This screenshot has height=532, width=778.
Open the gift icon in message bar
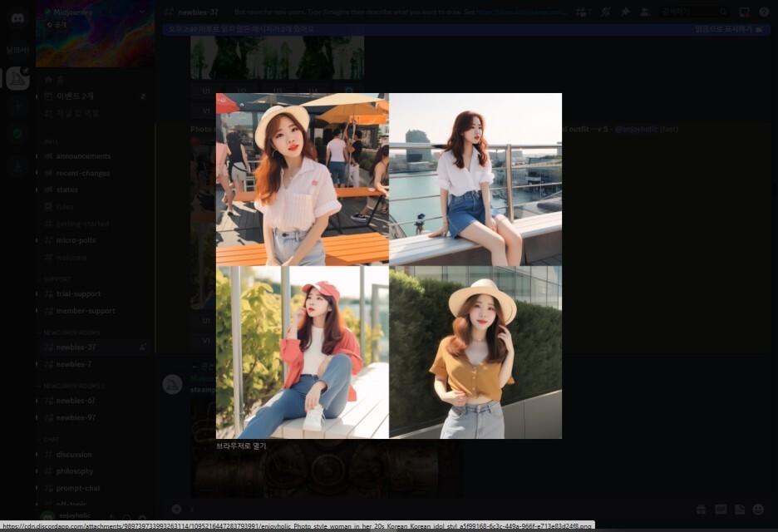coord(701,510)
